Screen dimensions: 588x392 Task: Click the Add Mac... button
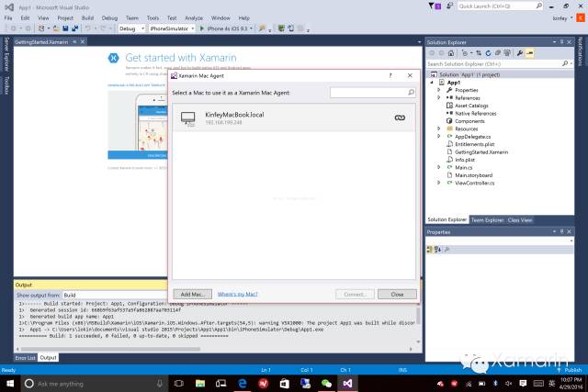(193, 294)
